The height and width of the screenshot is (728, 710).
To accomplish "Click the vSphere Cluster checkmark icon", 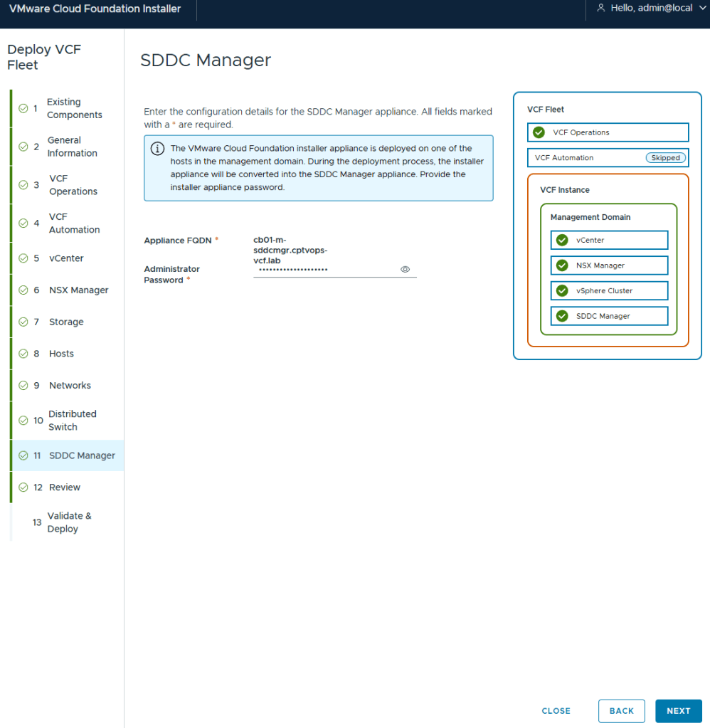I will [562, 291].
